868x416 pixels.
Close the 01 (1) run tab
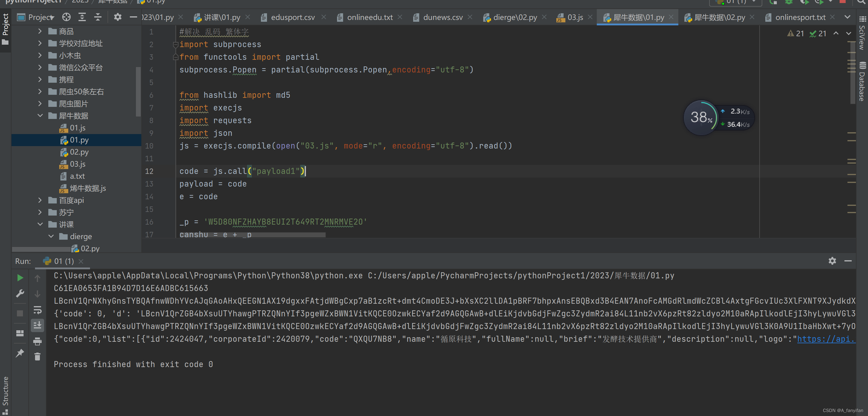point(81,261)
